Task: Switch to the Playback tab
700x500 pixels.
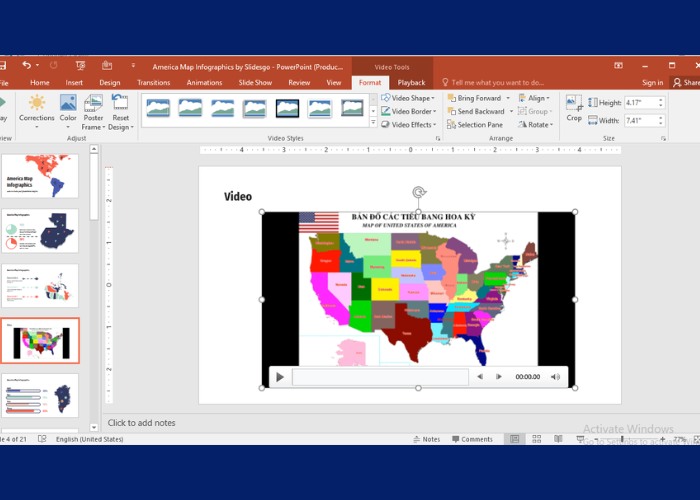Action: click(411, 83)
